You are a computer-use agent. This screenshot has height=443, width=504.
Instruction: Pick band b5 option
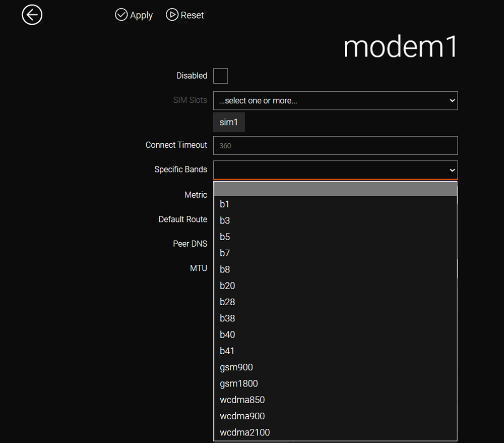[x=335, y=237]
